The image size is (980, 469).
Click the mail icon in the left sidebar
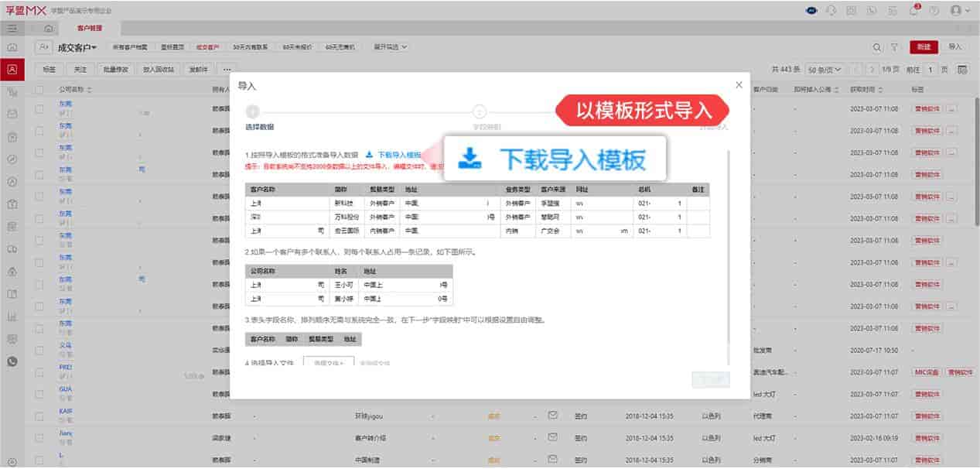[x=12, y=112]
